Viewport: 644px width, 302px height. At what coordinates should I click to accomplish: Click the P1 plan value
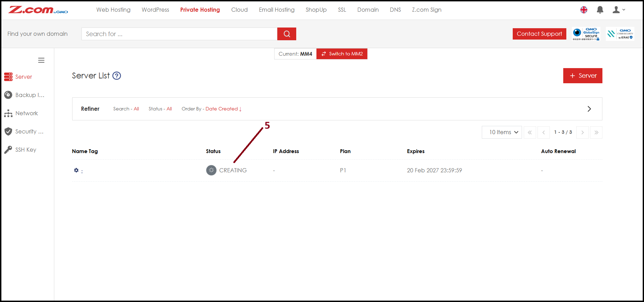(x=343, y=170)
